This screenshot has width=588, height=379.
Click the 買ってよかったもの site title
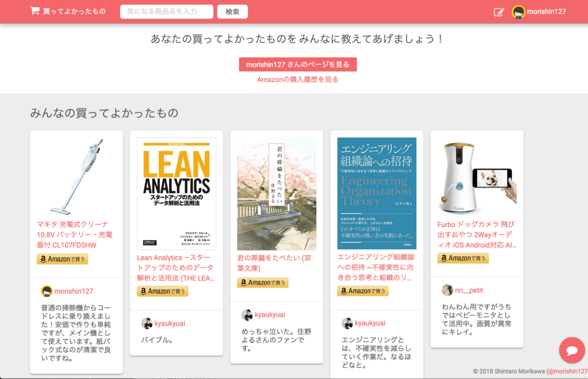(x=74, y=11)
